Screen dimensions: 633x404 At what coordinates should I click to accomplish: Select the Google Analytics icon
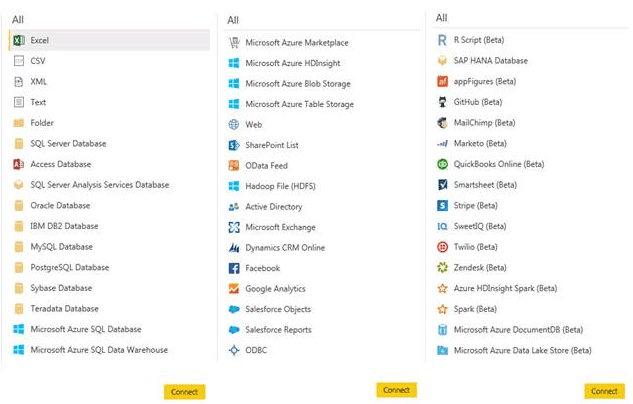pyautogui.click(x=234, y=289)
